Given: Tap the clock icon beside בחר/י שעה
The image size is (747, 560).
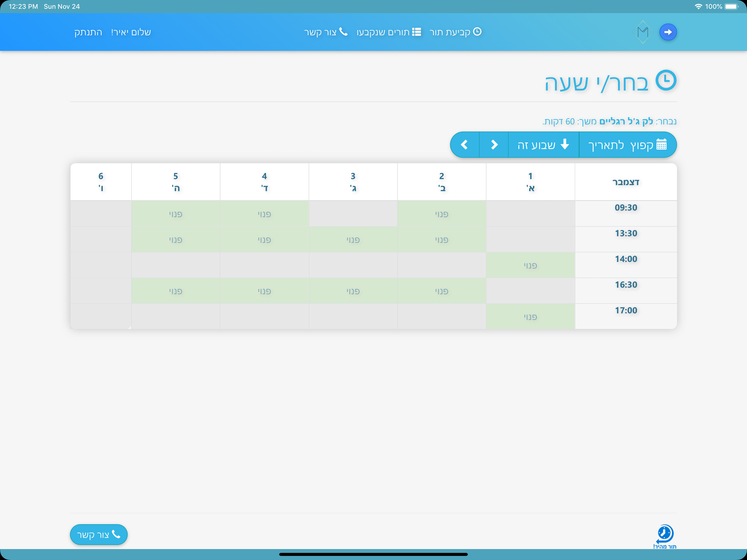Looking at the screenshot, I should tap(666, 80).
